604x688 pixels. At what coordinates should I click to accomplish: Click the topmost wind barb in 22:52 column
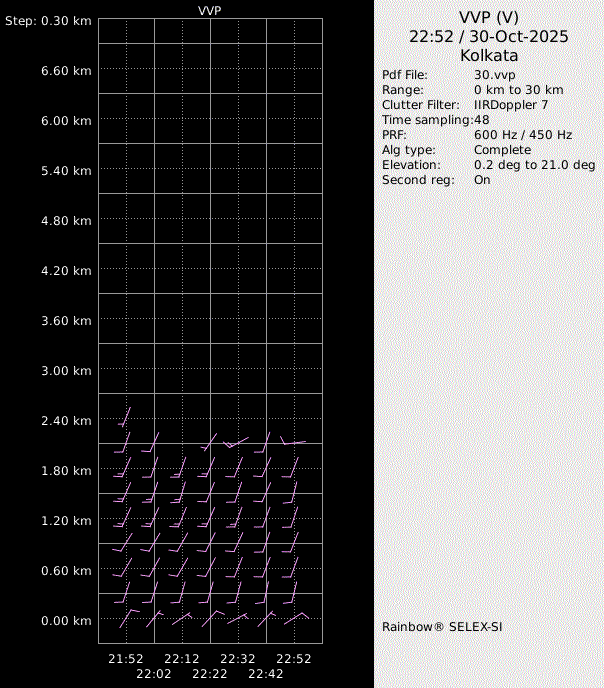pos(294,441)
